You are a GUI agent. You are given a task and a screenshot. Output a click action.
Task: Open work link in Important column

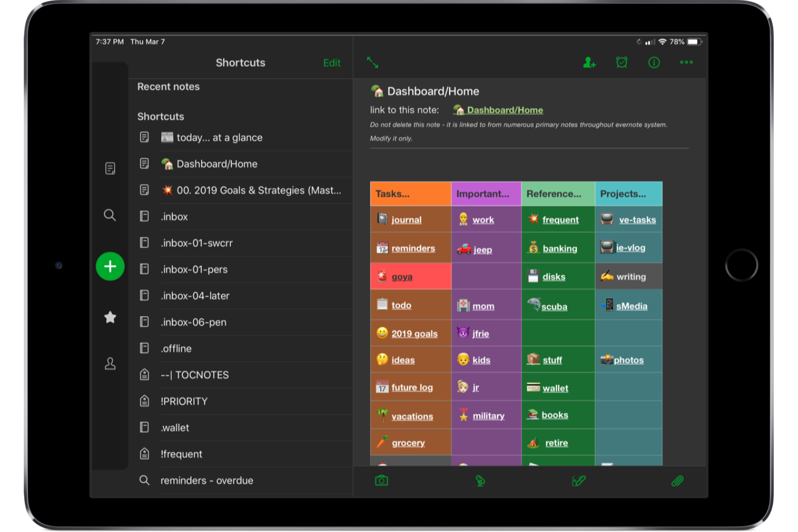(x=483, y=220)
